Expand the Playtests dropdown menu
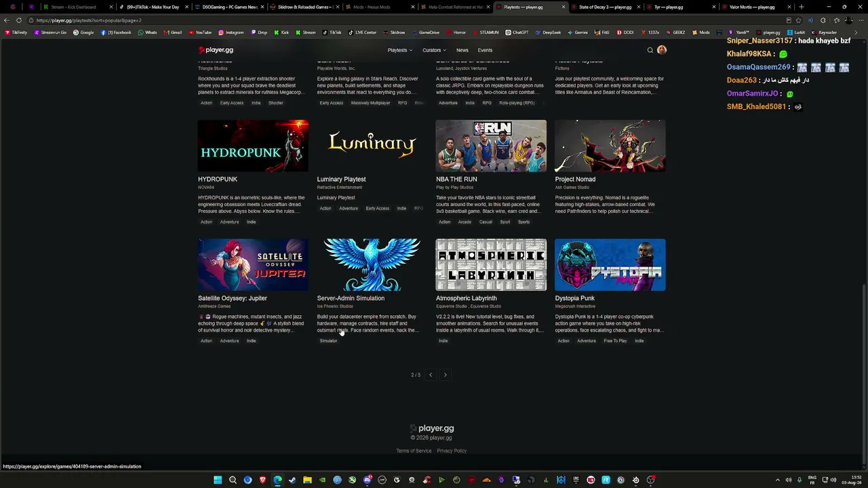 pos(400,50)
